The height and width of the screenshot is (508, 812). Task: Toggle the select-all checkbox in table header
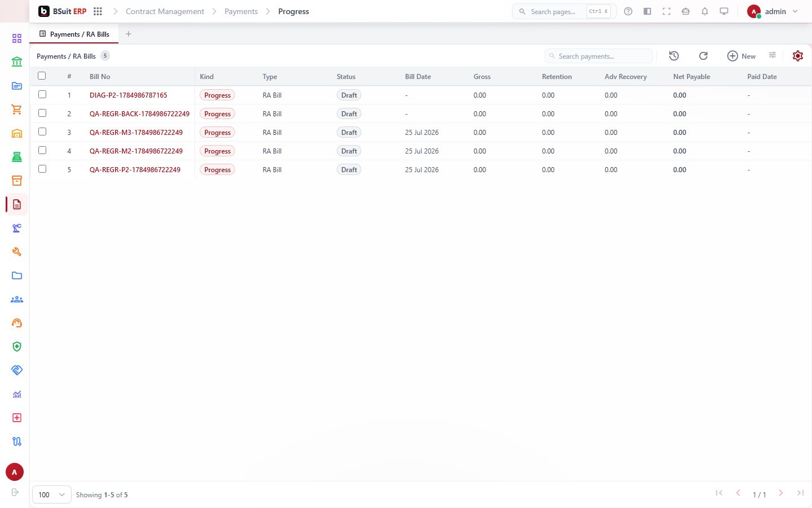pos(42,76)
